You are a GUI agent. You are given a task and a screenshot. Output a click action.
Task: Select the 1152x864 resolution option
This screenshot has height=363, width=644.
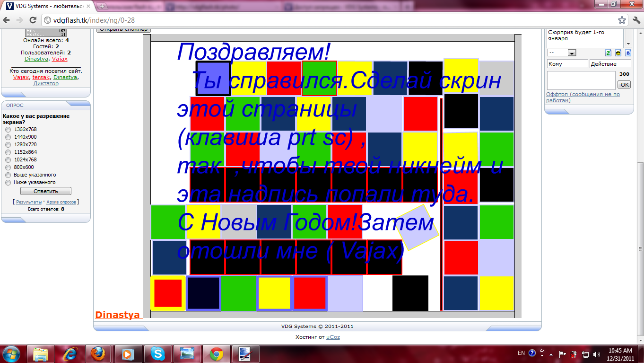tap(8, 152)
